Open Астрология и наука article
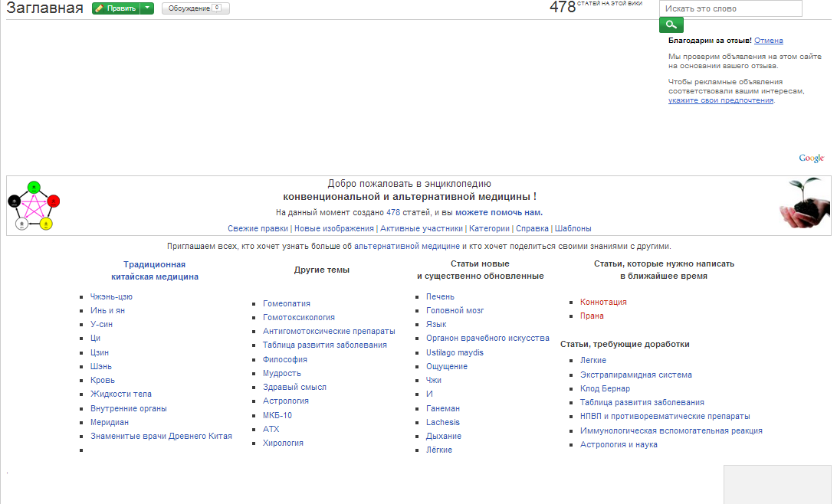 tap(619, 445)
